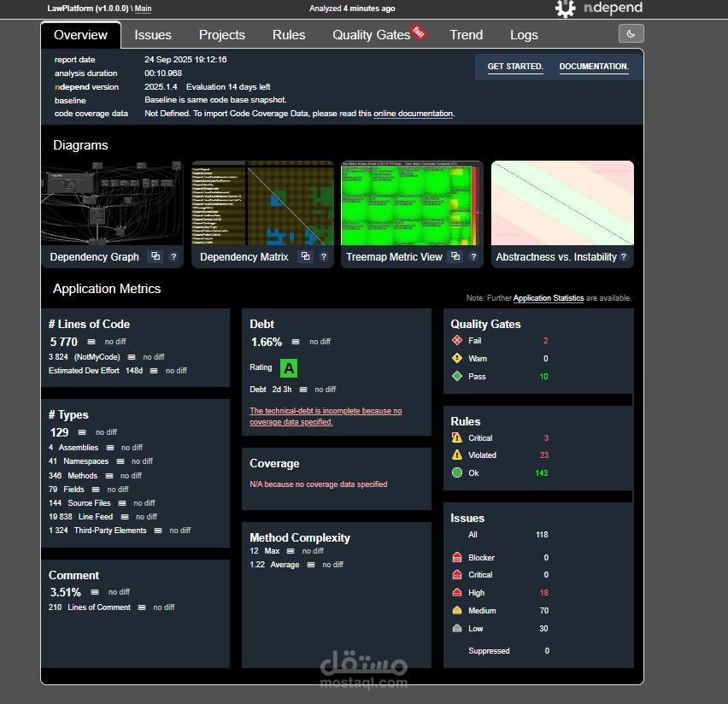Click the Medium issues severity icon
This screenshot has width=728, height=704.
coord(457,610)
